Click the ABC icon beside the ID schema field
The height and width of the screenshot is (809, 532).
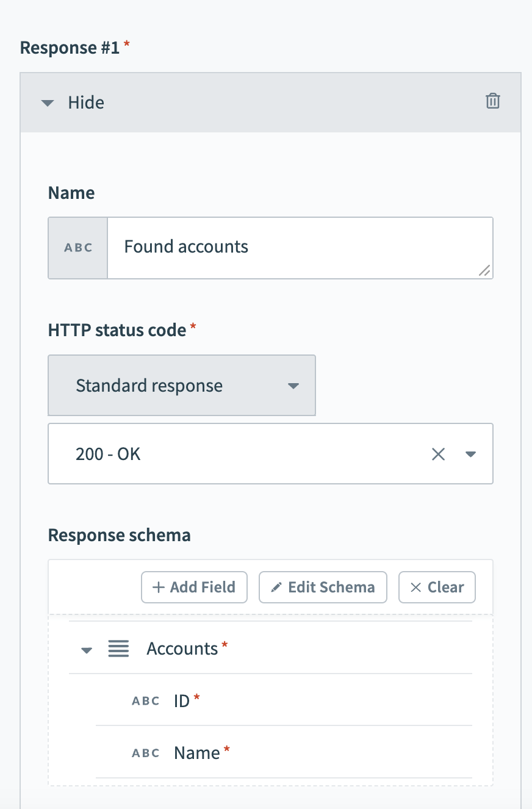coord(145,700)
